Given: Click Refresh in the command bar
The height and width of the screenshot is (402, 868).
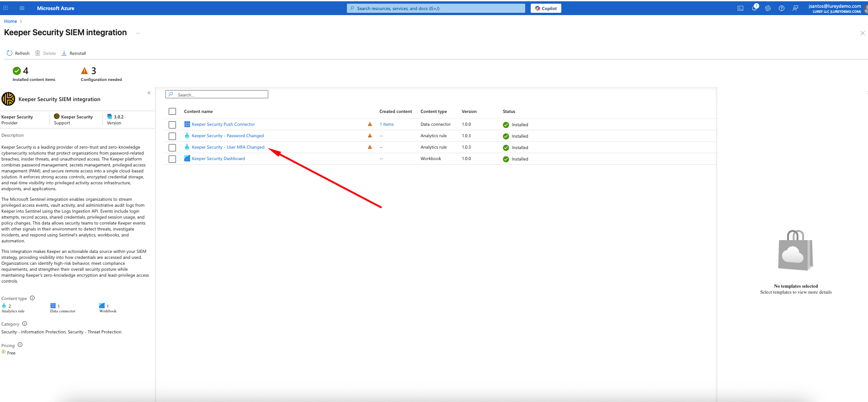Looking at the screenshot, I should 18,54.
